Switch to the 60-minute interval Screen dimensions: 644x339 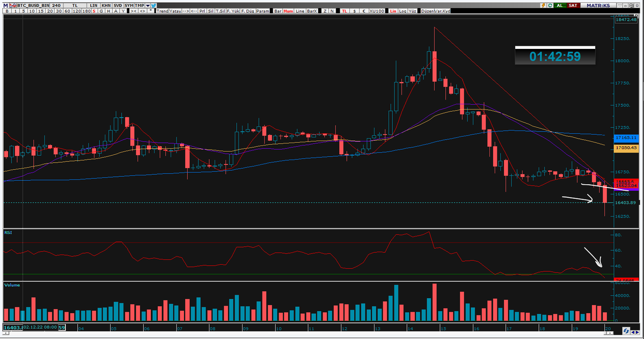pos(67,11)
